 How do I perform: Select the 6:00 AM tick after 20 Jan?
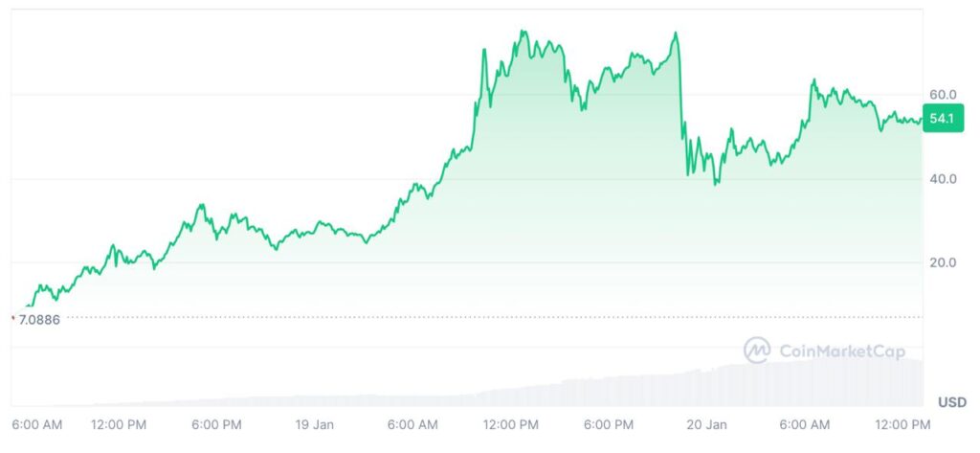pos(805,424)
